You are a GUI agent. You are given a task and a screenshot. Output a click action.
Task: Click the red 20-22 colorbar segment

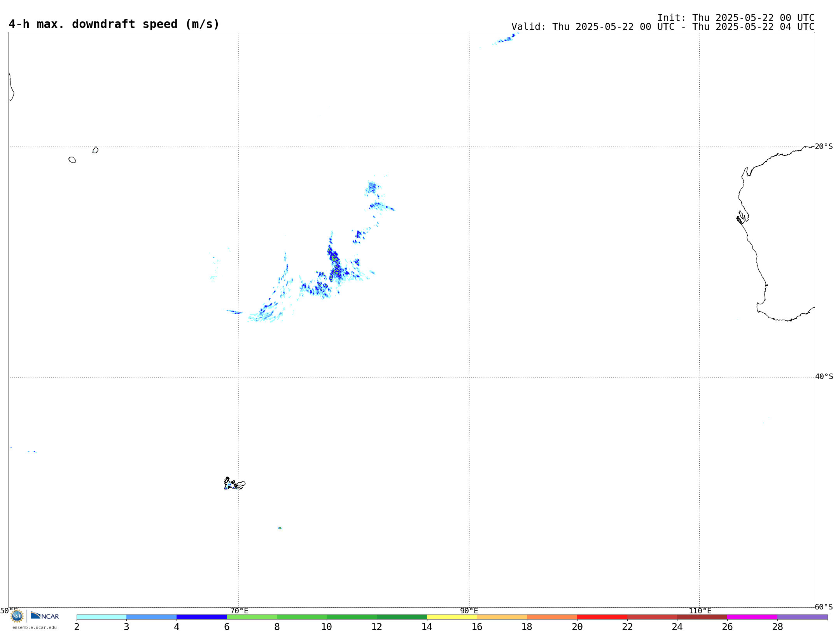[602, 617]
